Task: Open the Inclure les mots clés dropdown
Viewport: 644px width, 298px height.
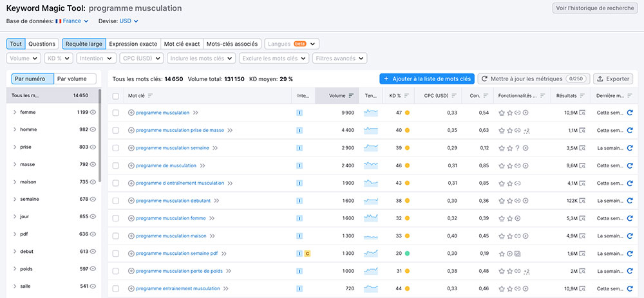Action: (x=202, y=59)
